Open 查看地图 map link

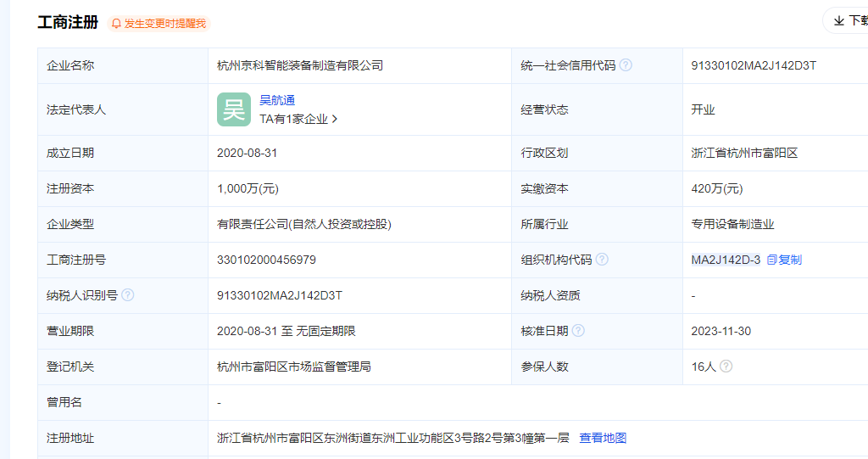point(603,438)
